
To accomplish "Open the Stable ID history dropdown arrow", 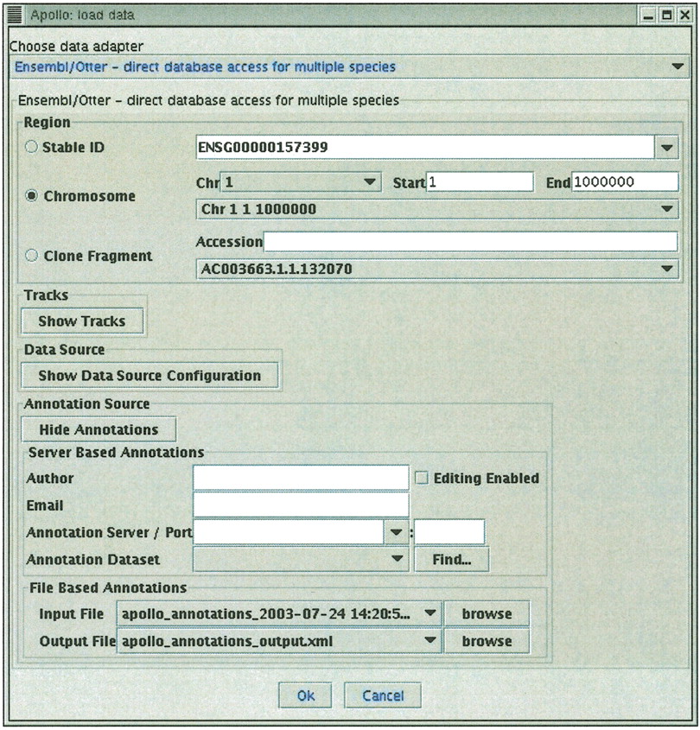I will point(666,148).
